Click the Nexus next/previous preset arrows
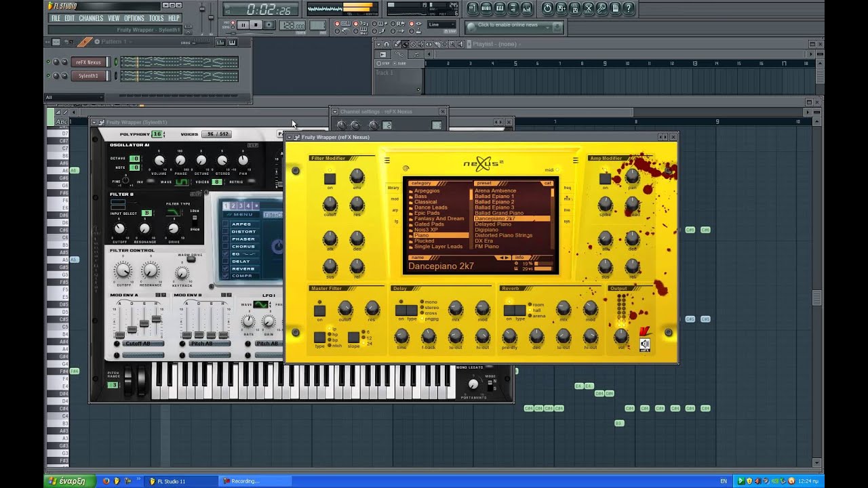The image size is (868, 488). pos(504,258)
